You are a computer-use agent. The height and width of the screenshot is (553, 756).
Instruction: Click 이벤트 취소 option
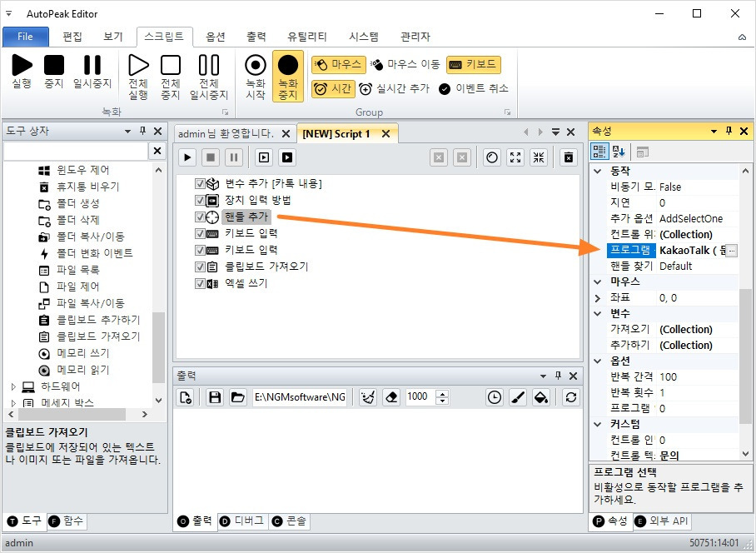pos(474,89)
